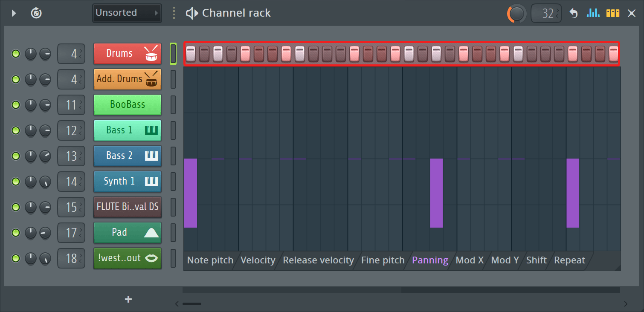The width and height of the screenshot is (644, 312).
Task: Click the snare drum icon on Drums
Action: (151, 54)
